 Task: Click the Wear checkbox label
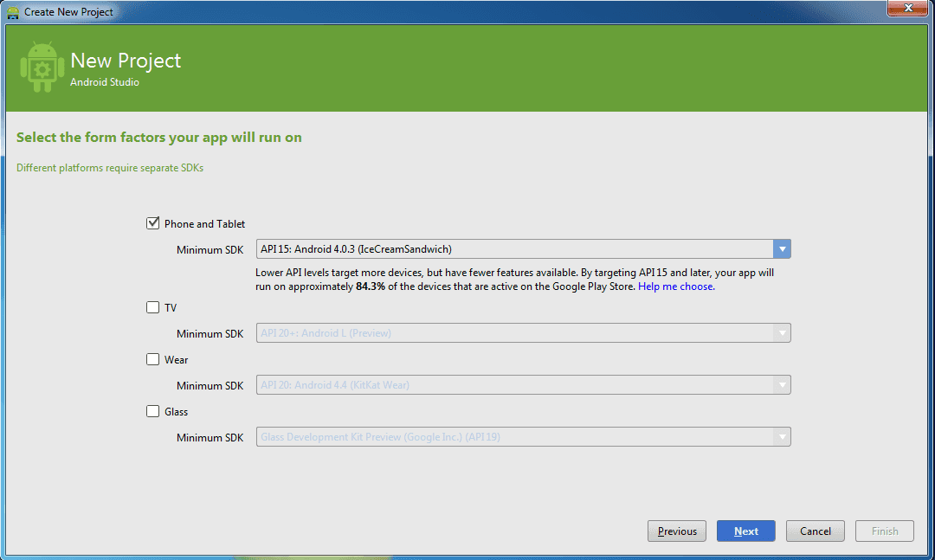tap(176, 359)
